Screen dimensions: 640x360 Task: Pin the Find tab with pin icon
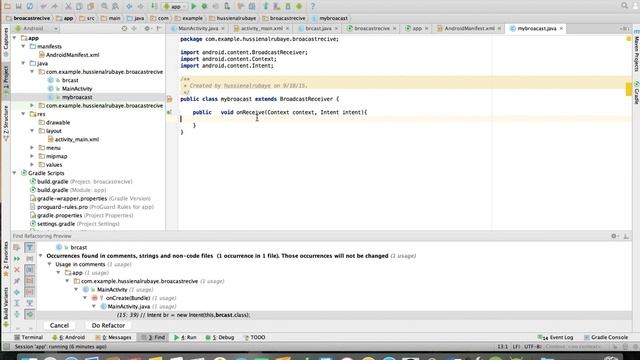(17, 281)
